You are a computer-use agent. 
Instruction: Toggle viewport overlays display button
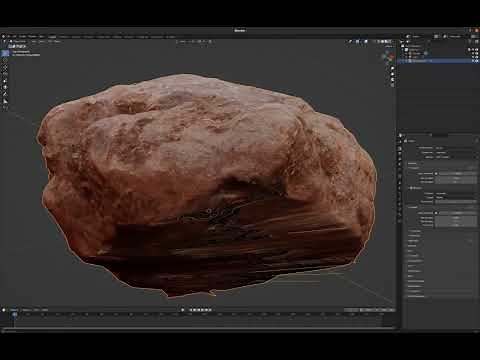click(365, 41)
